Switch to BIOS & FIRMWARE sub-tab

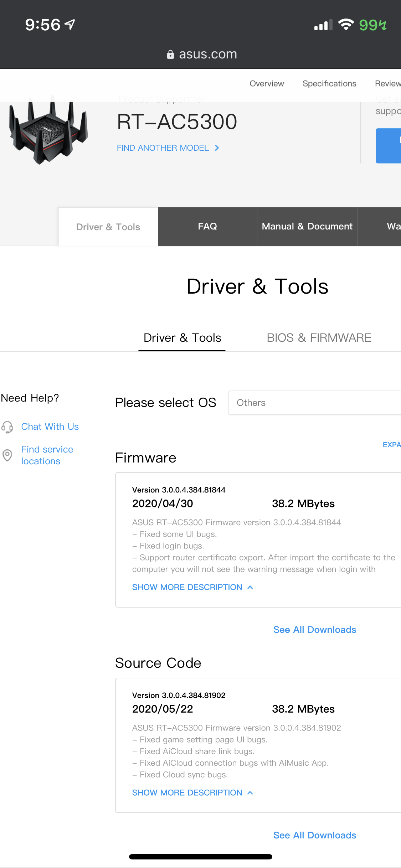pos(319,338)
